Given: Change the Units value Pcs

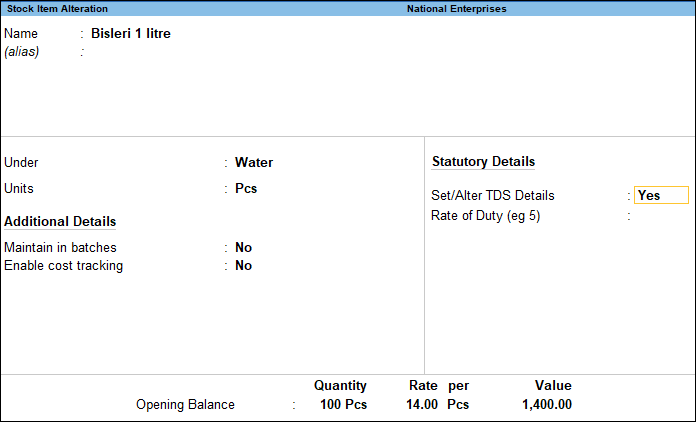Looking at the screenshot, I should 246,188.
